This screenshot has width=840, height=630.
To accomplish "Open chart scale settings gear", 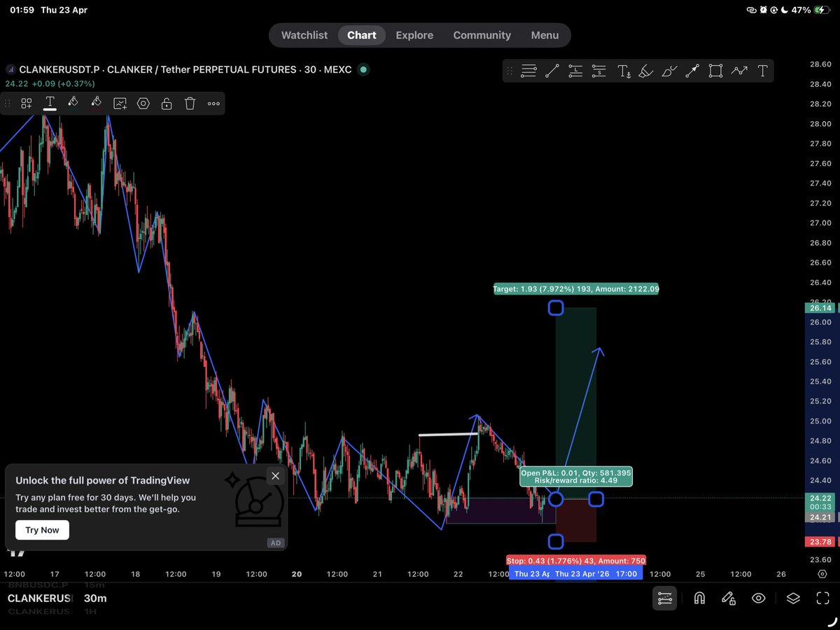I will [822, 574].
